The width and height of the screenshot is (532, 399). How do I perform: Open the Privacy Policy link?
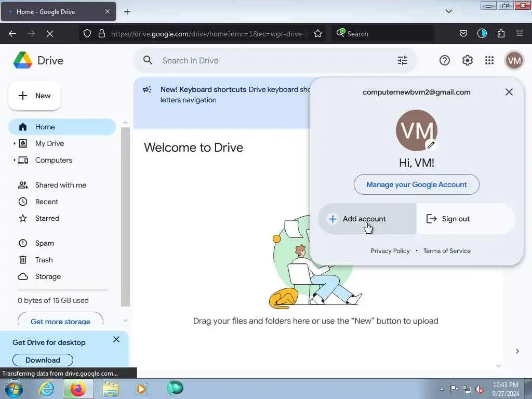390,251
